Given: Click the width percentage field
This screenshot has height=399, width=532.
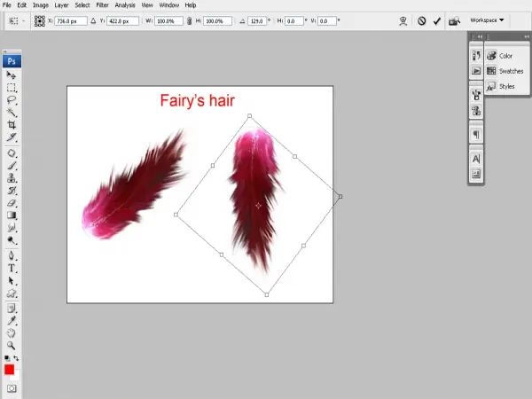Looking at the screenshot, I should pyautogui.click(x=168, y=21).
